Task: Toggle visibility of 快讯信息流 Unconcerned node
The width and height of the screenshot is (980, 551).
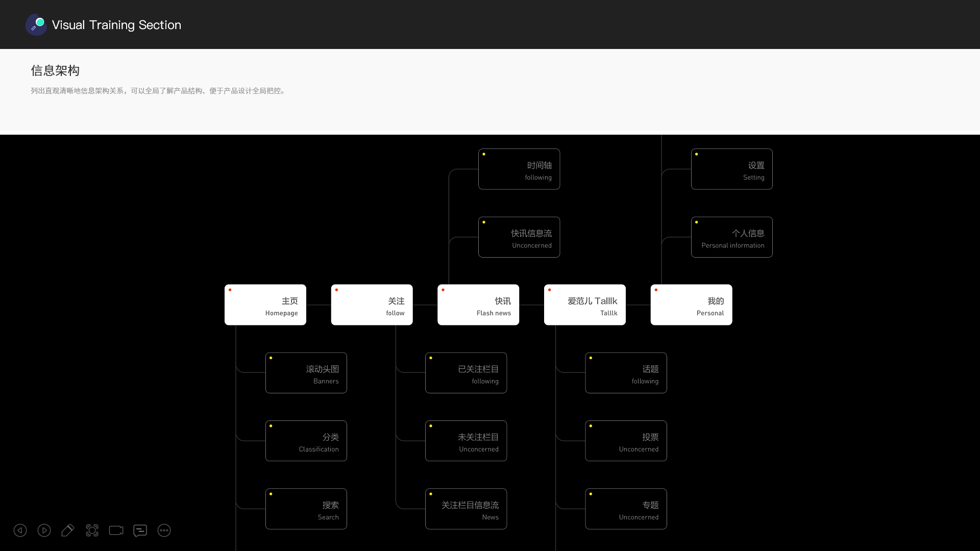Action: tap(484, 222)
